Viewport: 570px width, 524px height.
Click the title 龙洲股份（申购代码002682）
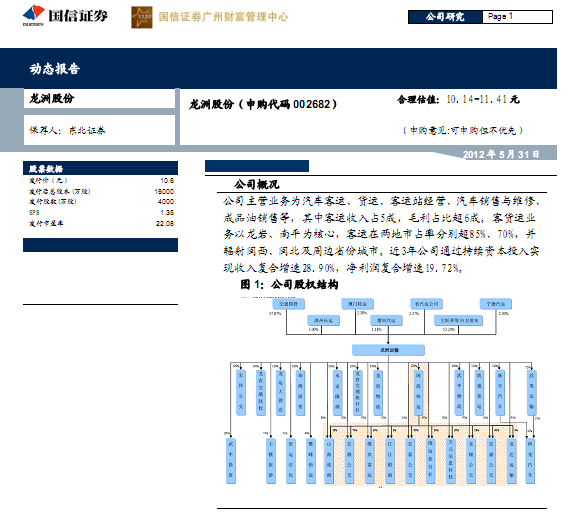tap(263, 104)
